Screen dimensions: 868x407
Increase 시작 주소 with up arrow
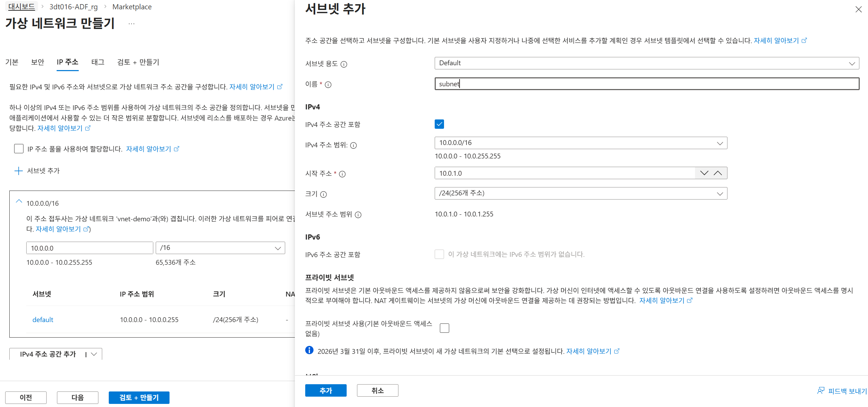click(718, 173)
